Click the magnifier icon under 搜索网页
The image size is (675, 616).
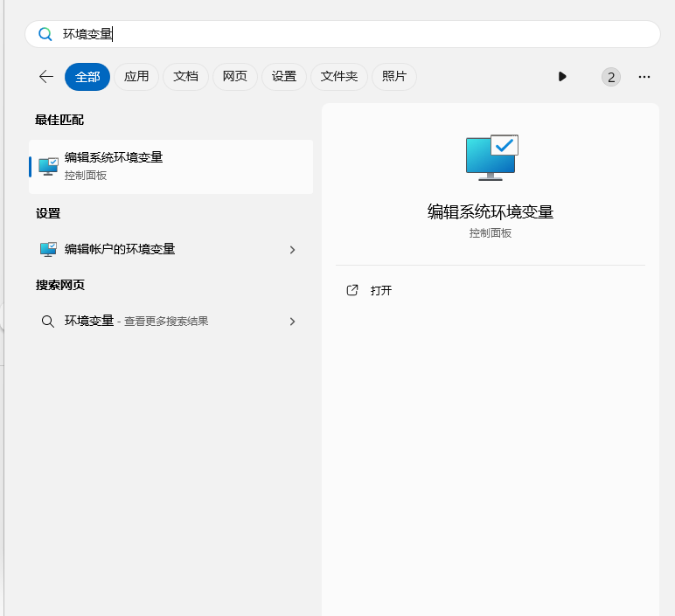(48, 322)
